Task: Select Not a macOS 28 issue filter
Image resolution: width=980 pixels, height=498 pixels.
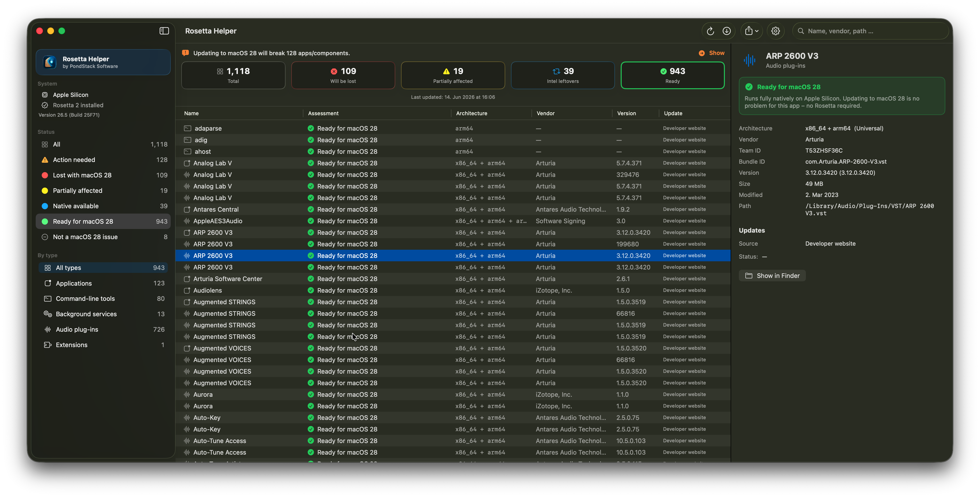Action: [103, 236]
